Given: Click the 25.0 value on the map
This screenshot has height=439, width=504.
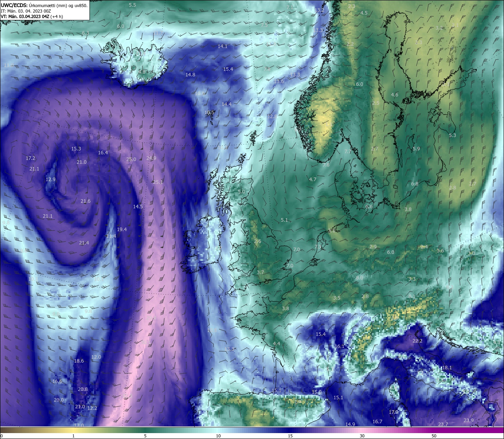Looking at the screenshot, I should [131, 159].
